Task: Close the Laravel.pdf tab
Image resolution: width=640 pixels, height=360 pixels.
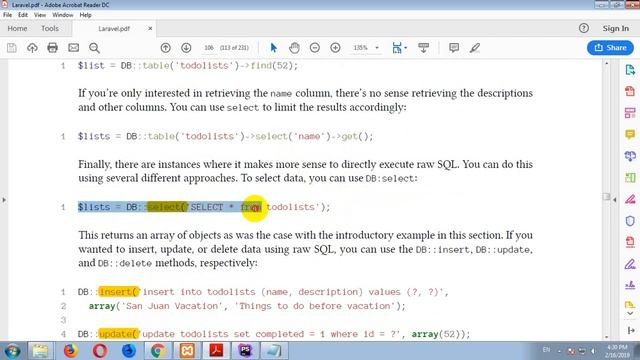Action: tap(150, 29)
